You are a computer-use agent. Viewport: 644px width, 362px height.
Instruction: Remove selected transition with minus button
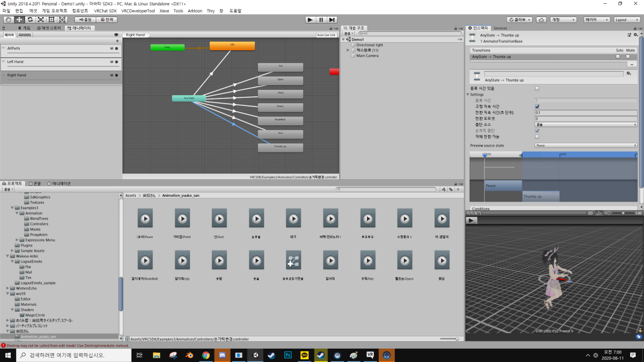pyautogui.click(x=632, y=64)
